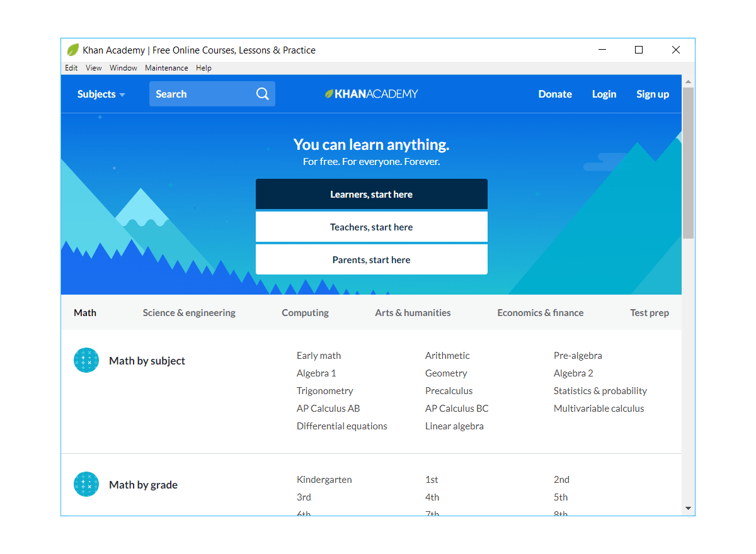Screen dimensions: 756x554
Task: Click the search magnifier icon
Action: (263, 94)
